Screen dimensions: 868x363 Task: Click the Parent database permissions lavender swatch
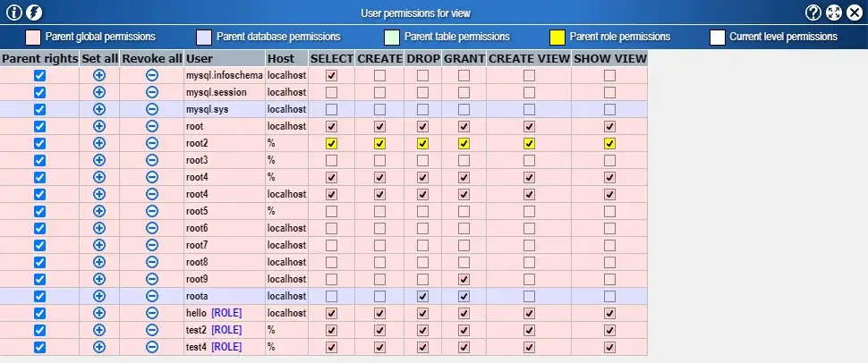(204, 37)
